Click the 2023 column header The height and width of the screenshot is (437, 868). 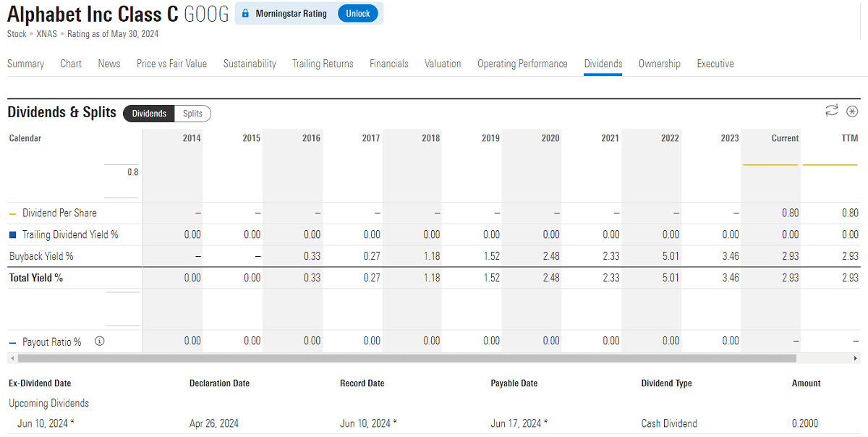[730, 138]
